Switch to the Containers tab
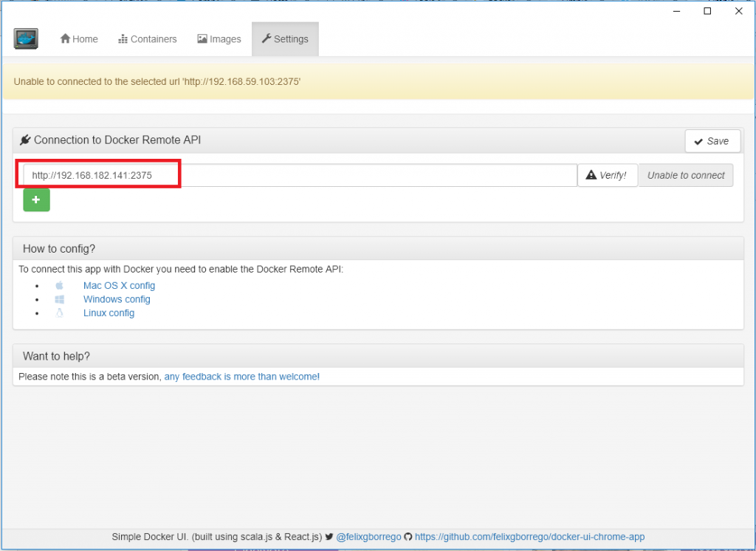The width and height of the screenshot is (756, 551). click(148, 39)
